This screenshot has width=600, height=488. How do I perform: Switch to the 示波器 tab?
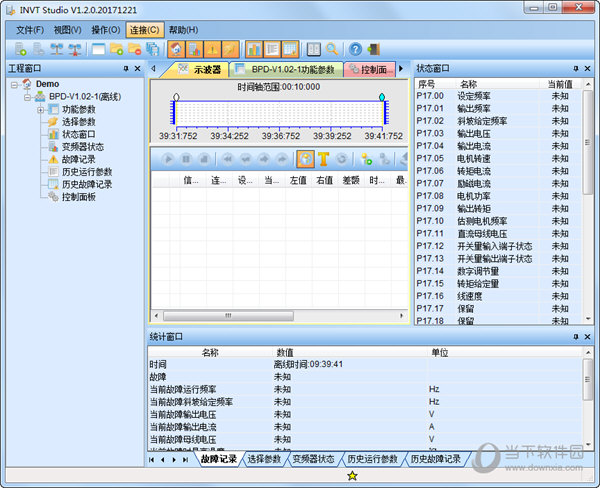pyautogui.click(x=200, y=69)
